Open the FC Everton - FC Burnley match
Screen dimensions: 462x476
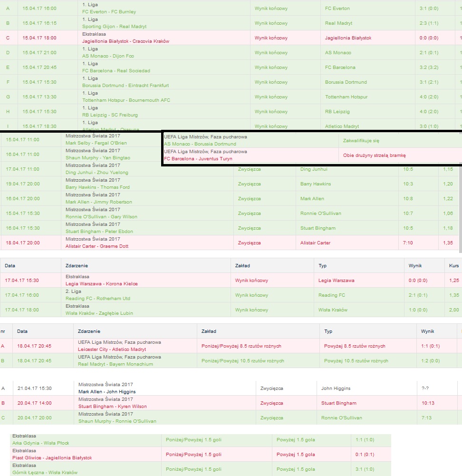click(109, 12)
